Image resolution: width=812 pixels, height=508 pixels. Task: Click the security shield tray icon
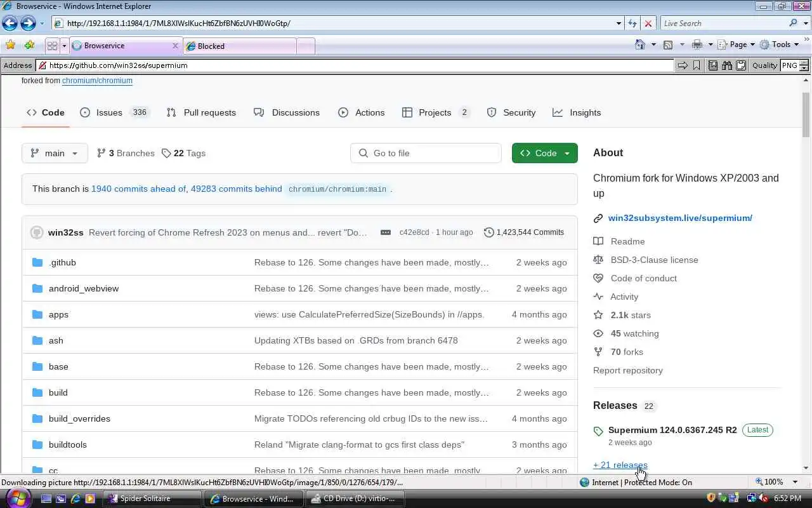click(x=711, y=498)
